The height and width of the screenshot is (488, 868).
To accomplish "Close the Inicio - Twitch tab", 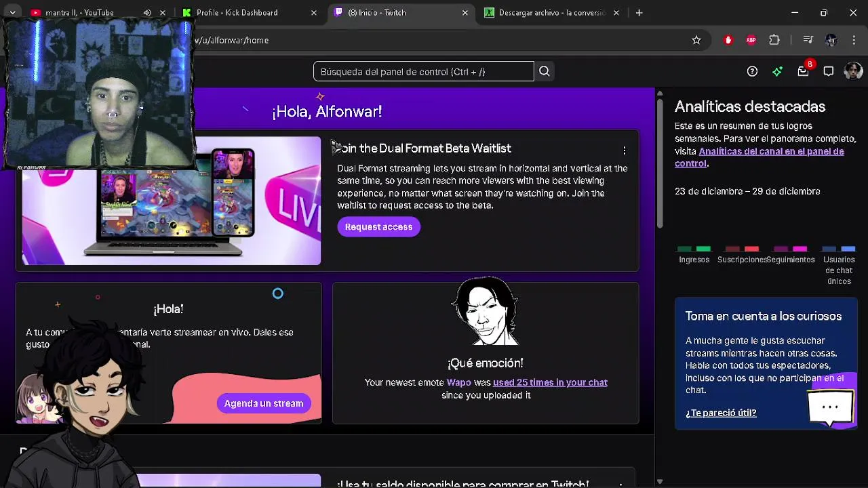I will coord(465,13).
